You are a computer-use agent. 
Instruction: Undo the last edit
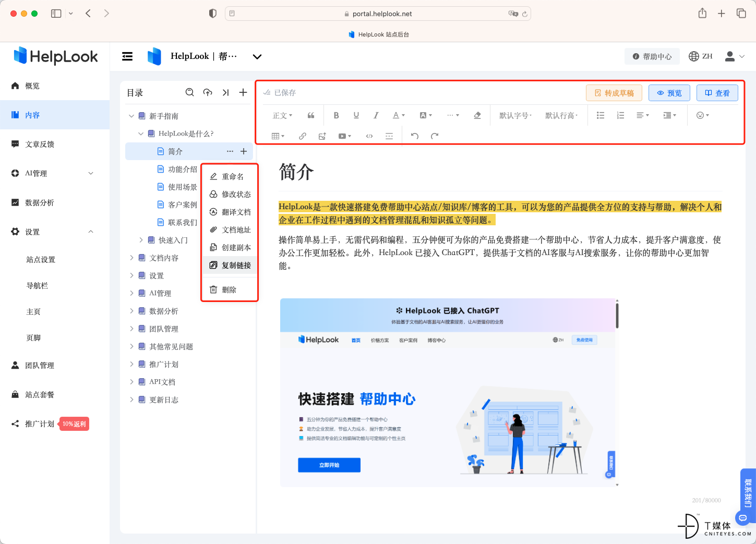[x=415, y=136]
